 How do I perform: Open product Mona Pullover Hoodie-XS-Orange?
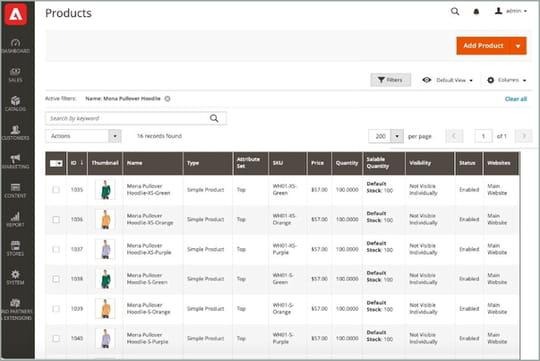pyautogui.click(x=150, y=219)
